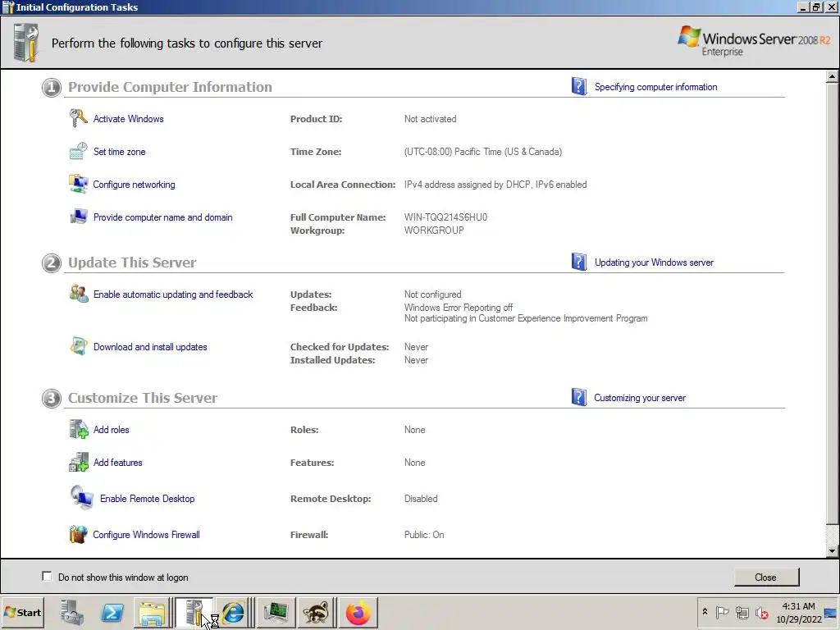Click the Close button at bottom

(x=766, y=577)
